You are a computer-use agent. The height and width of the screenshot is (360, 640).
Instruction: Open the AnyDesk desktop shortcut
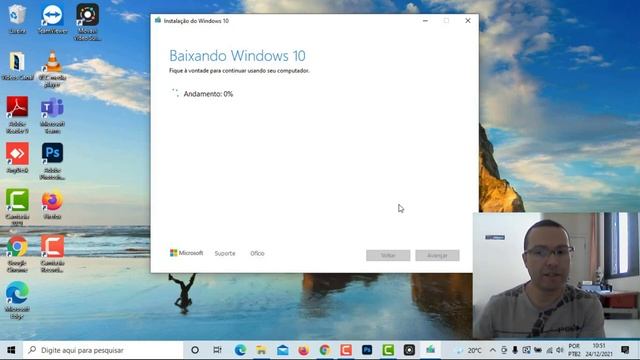17,158
